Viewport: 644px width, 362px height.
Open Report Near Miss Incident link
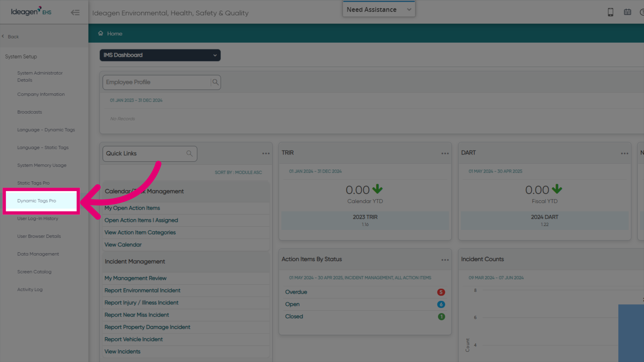[x=137, y=315]
